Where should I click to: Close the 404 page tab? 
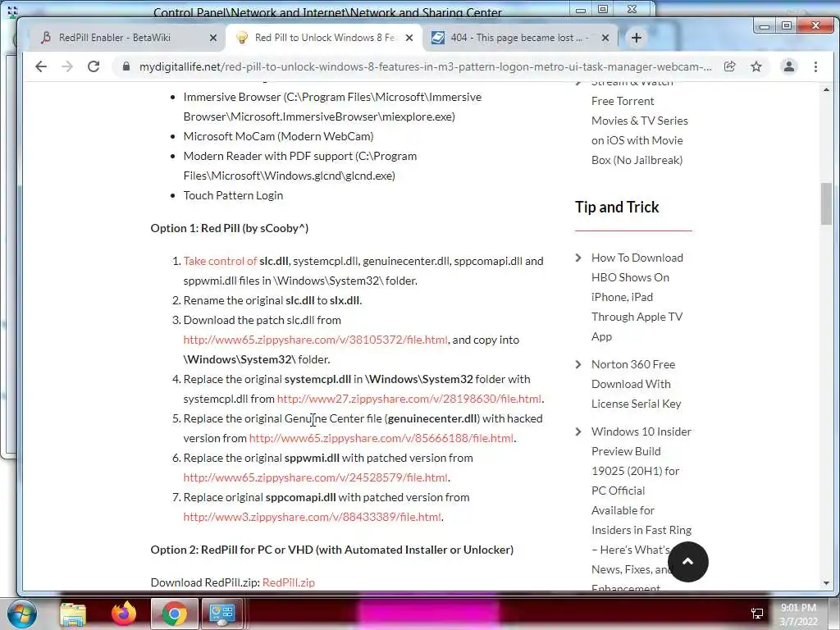(x=605, y=38)
